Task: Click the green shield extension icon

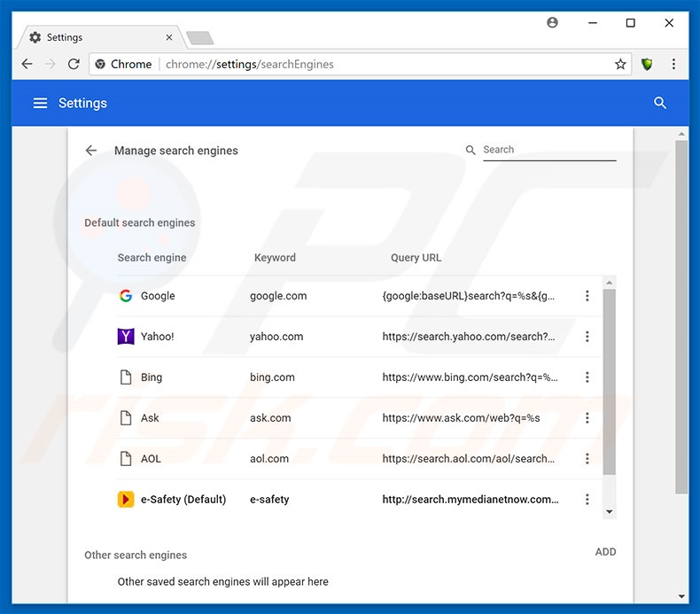Action: (647, 65)
